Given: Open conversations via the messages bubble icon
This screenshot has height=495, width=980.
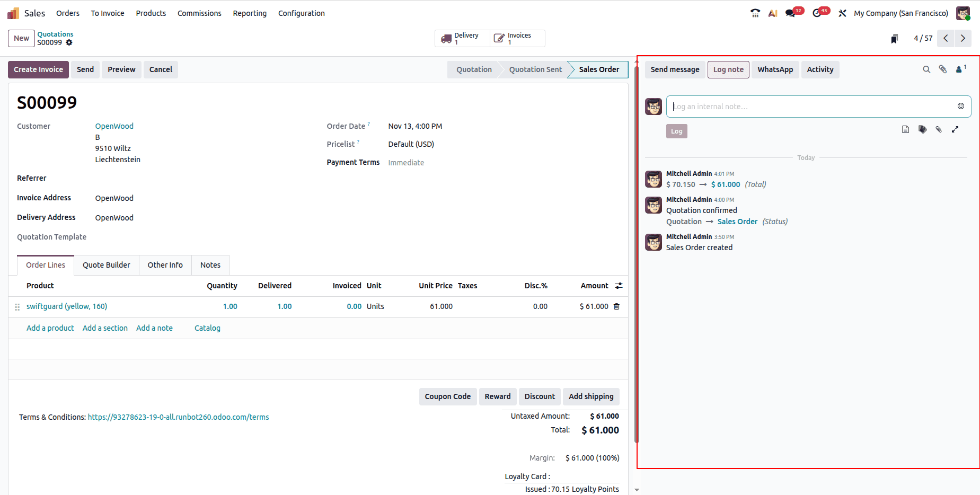Looking at the screenshot, I should coord(790,13).
